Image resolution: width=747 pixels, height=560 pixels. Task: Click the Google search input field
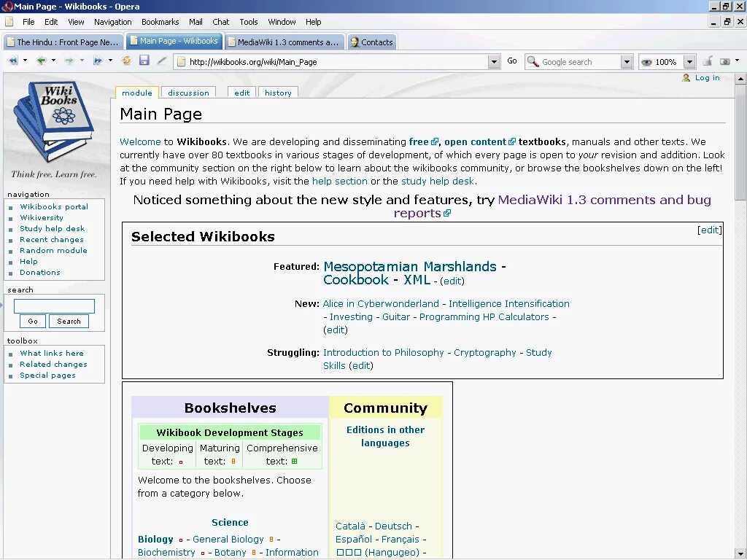pyautogui.click(x=580, y=62)
